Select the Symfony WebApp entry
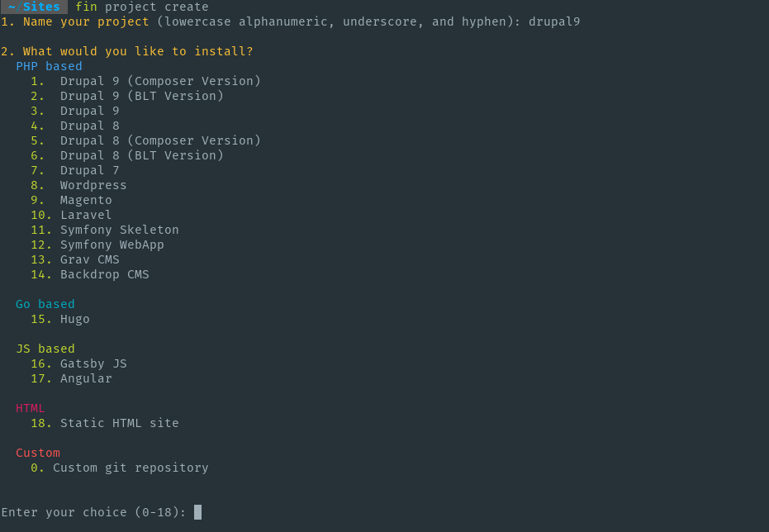The width and height of the screenshot is (769, 532). pos(97,245)
